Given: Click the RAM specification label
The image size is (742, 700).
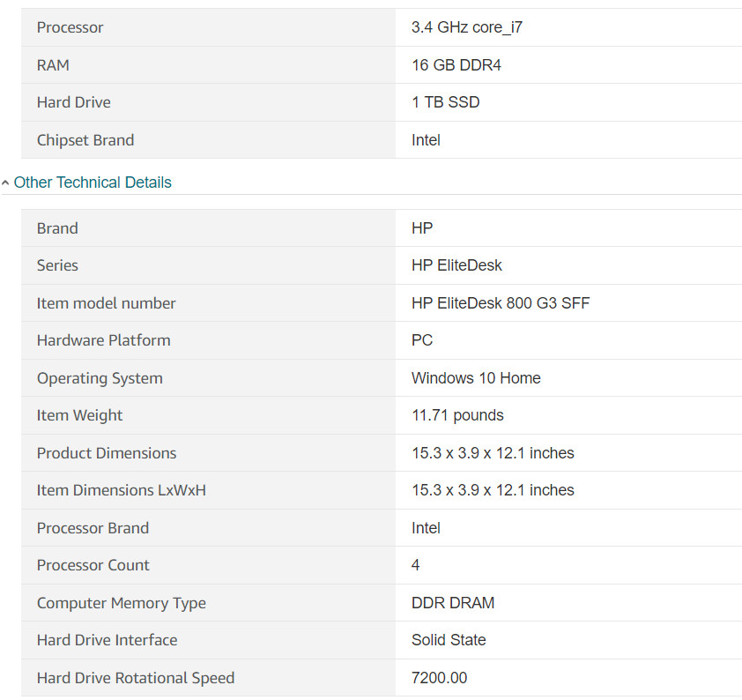Looking at the screenshot, I should coord(53,65).
